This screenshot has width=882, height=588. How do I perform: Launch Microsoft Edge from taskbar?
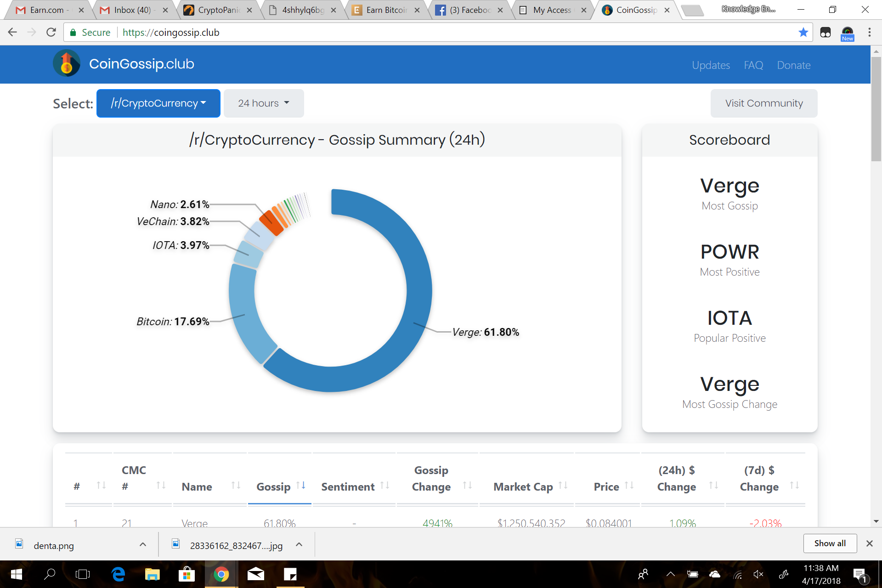tap(118, 574)
